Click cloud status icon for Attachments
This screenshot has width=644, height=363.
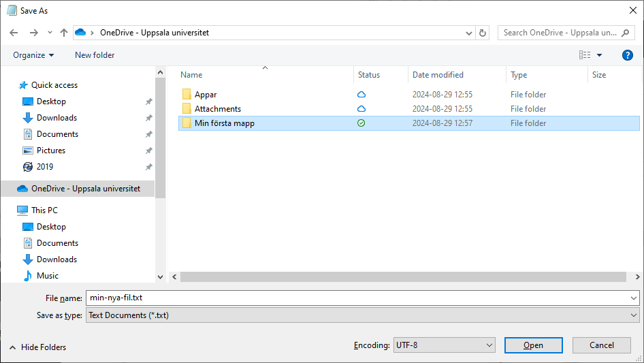click(x=361, y=109)
